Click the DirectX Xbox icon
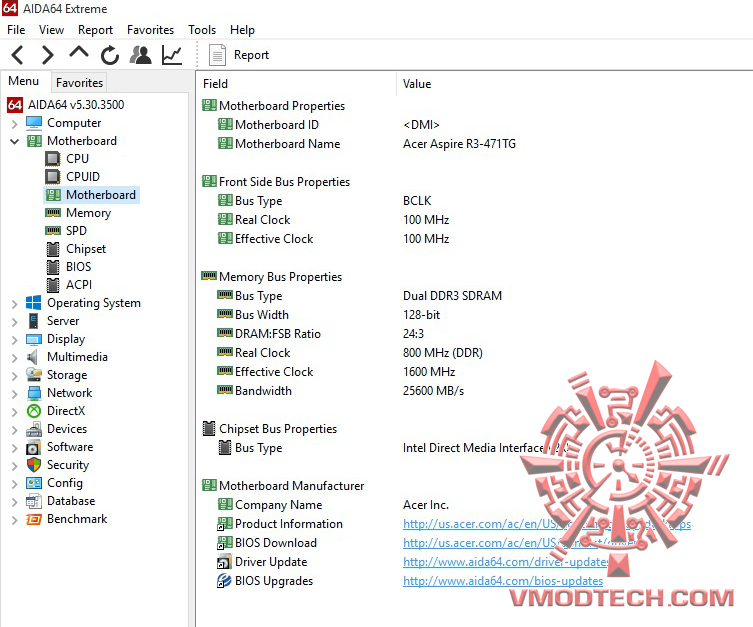The image size is (753, 627). click(x=34, y=411)
